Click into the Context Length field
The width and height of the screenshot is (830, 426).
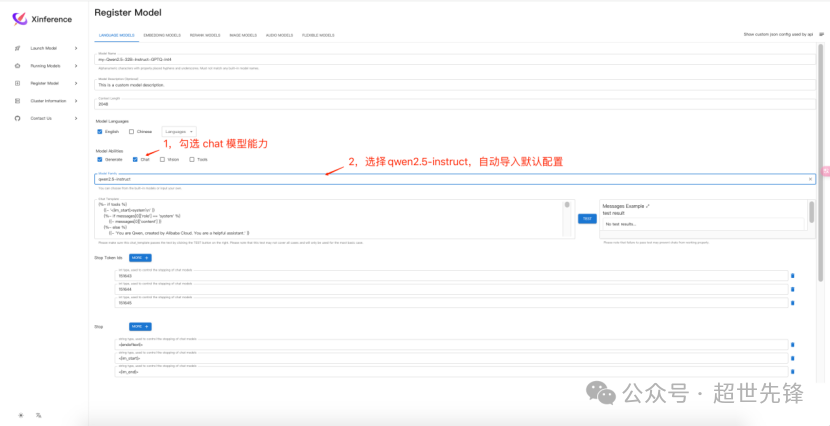(455, 104)
